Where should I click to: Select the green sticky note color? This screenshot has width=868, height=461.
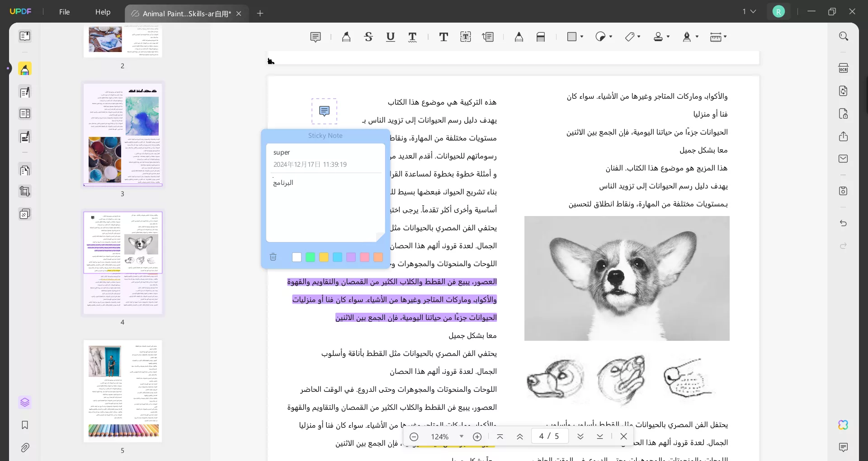[x=310, y=257]
